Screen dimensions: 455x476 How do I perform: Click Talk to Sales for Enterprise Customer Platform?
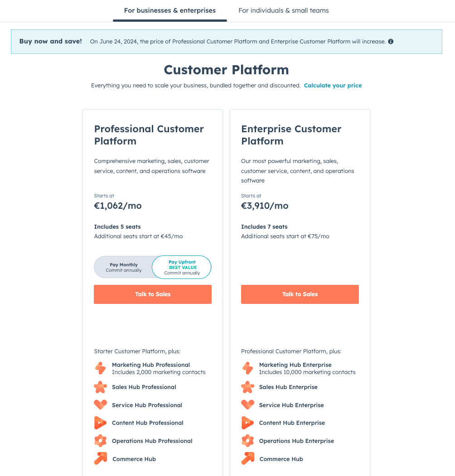pos(300,294)
